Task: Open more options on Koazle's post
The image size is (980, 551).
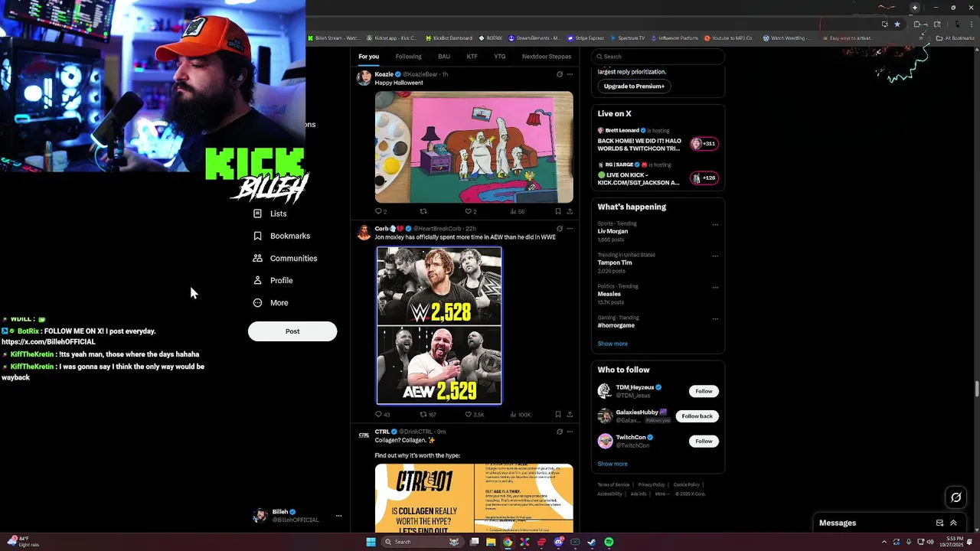Action: click(570, 74)
